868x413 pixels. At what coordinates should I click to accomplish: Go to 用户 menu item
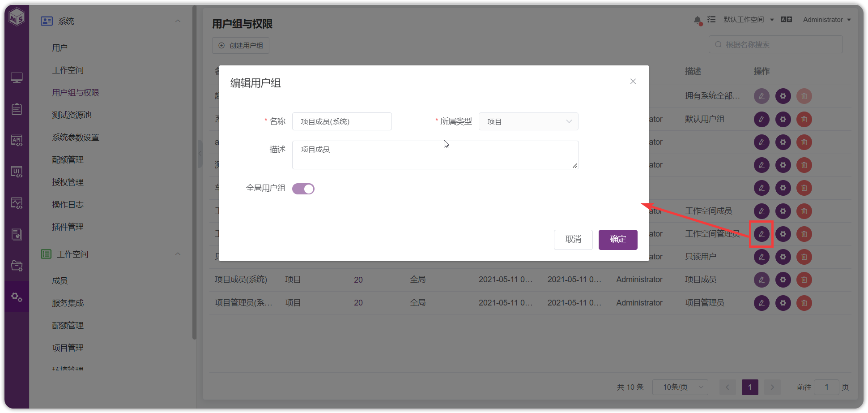(60, 48)
